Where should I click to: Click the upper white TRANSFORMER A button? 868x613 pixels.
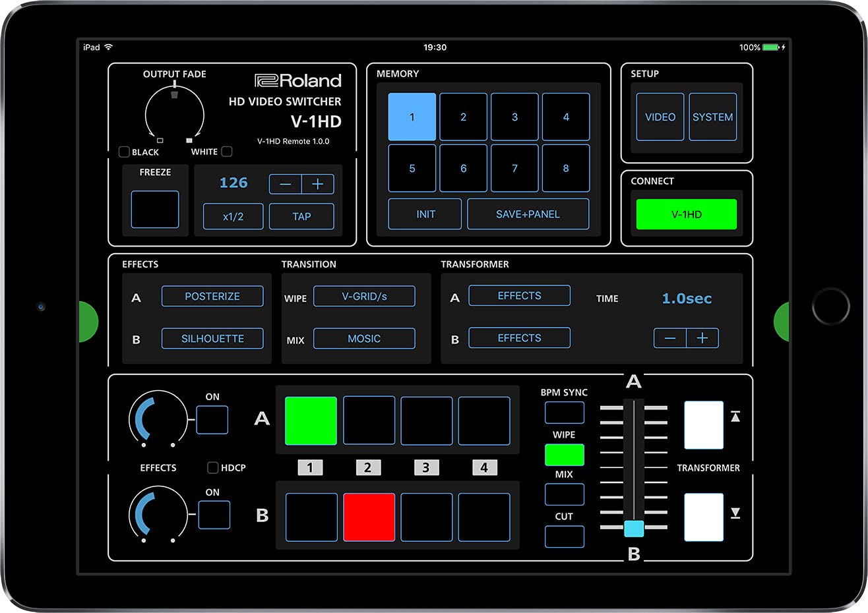tap(704, 425)
